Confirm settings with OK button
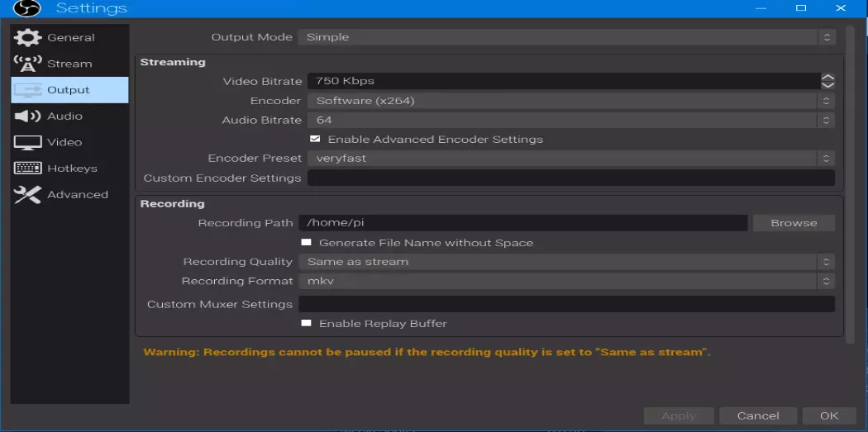 pos(829,416)
